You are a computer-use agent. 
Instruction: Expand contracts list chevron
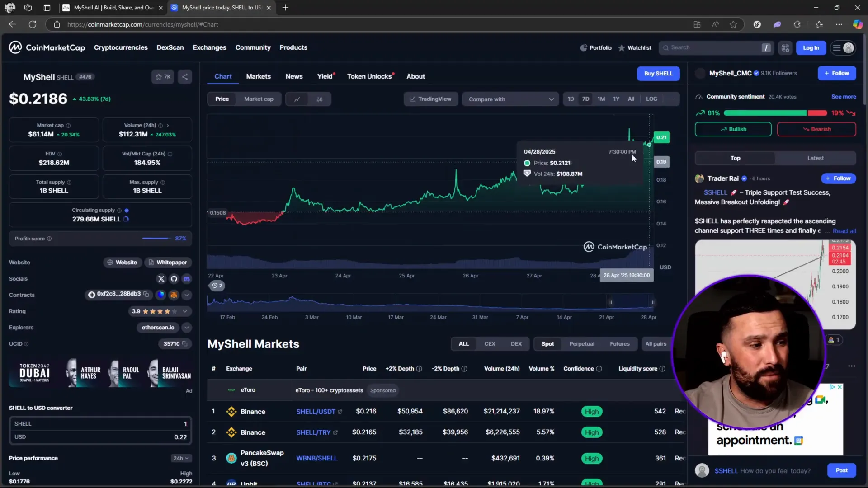click(x=187, y=295)
